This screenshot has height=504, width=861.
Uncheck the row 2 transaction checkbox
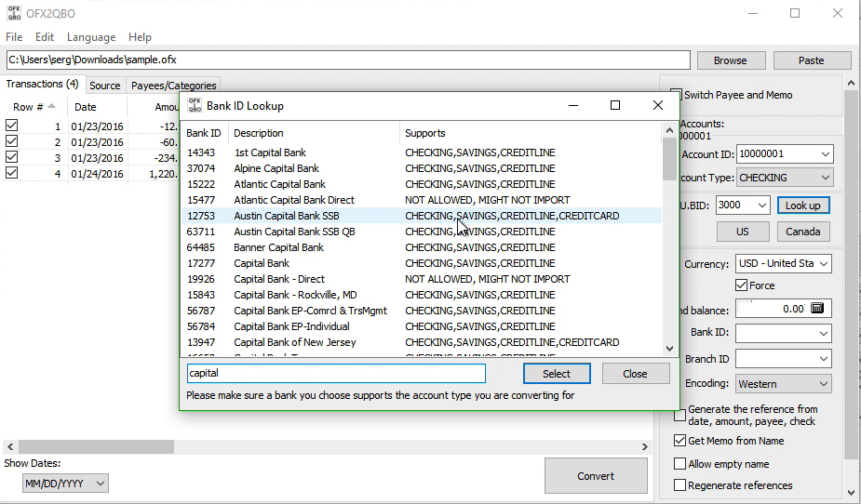[x=11, y=141]
